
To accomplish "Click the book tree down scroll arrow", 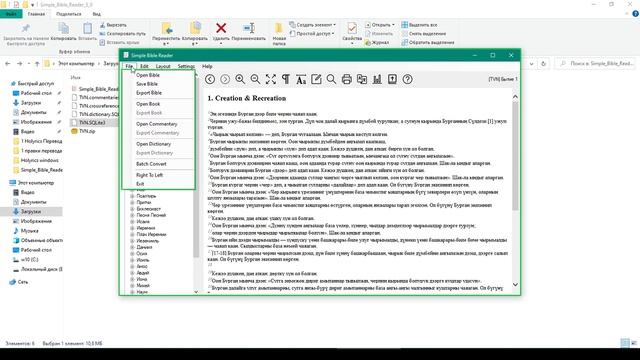I will point(196,292).
